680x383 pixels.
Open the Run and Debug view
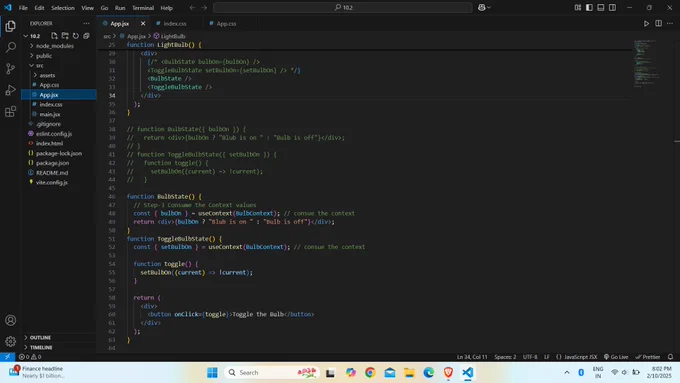(10, 90)
